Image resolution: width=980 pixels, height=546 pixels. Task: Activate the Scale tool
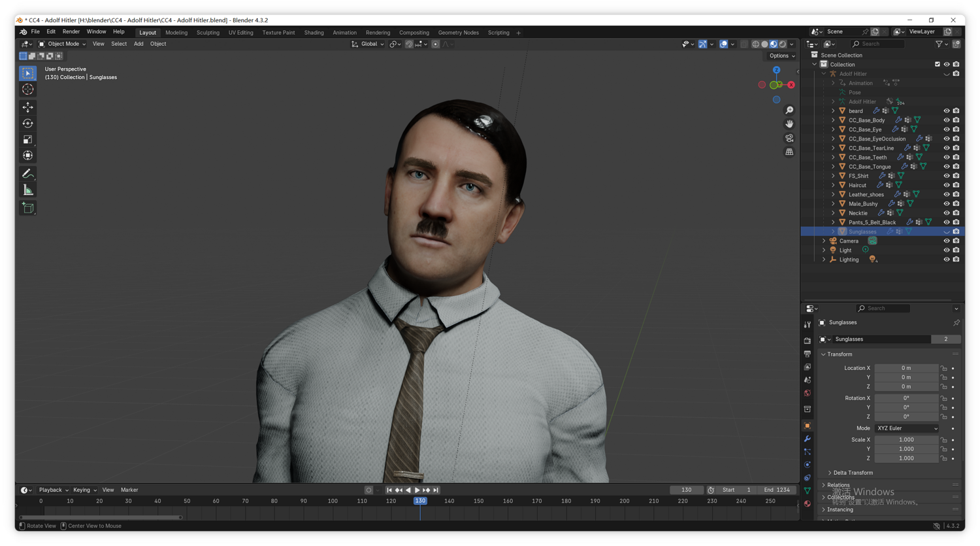tap(27, 139)
